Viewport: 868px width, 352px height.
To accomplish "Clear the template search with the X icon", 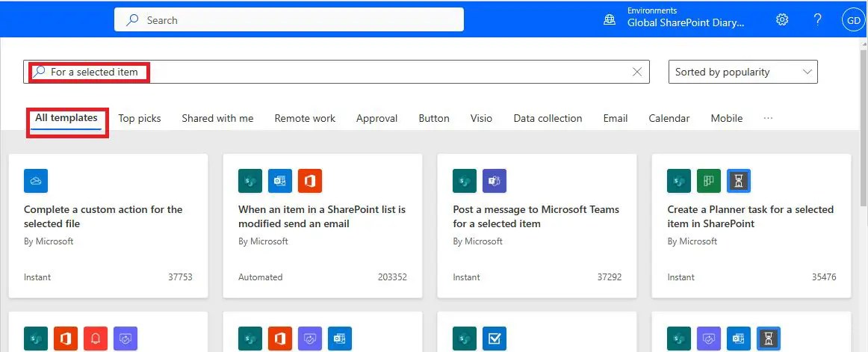I will coord(637,72).
